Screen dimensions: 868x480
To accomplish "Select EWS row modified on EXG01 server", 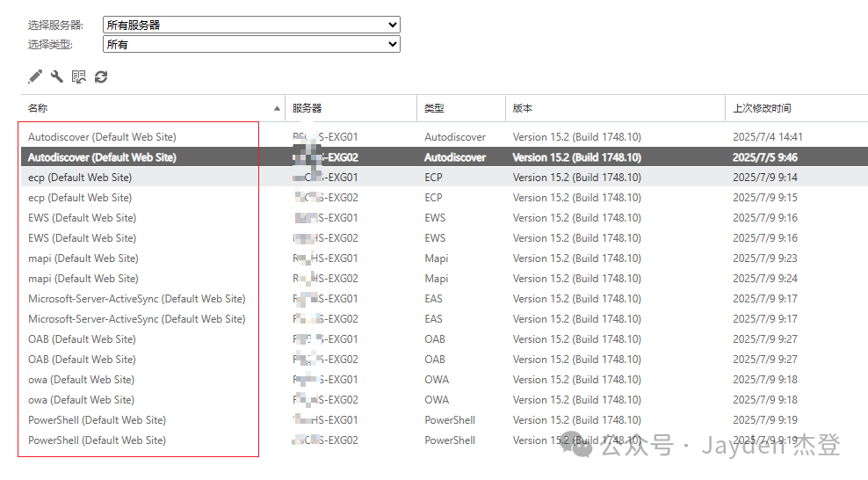I will 82,218.
